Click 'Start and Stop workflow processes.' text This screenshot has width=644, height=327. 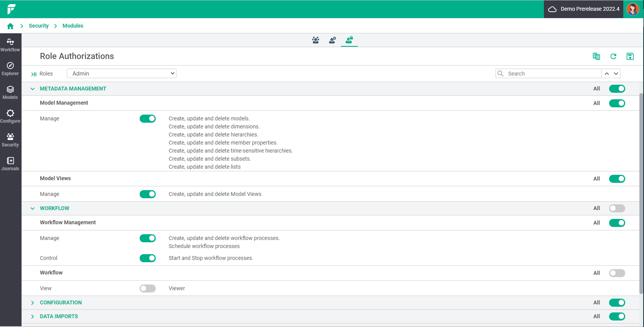211,258
